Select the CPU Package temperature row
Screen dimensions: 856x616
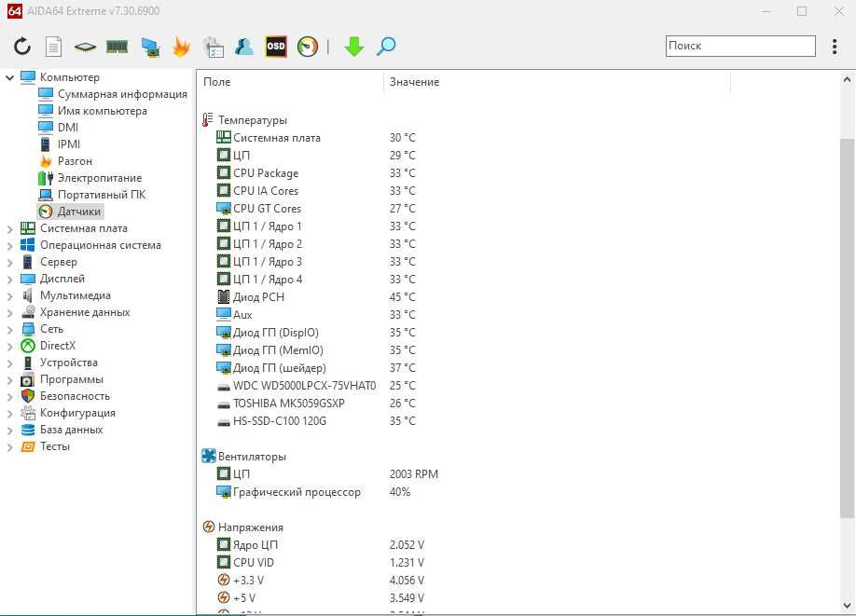coord(316,173)
